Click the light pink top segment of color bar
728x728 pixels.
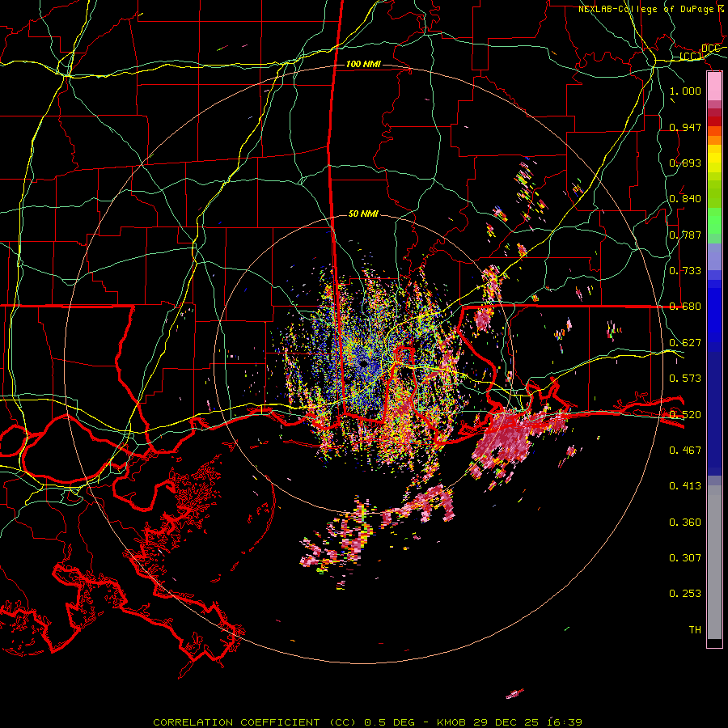(x=714, y=87)
